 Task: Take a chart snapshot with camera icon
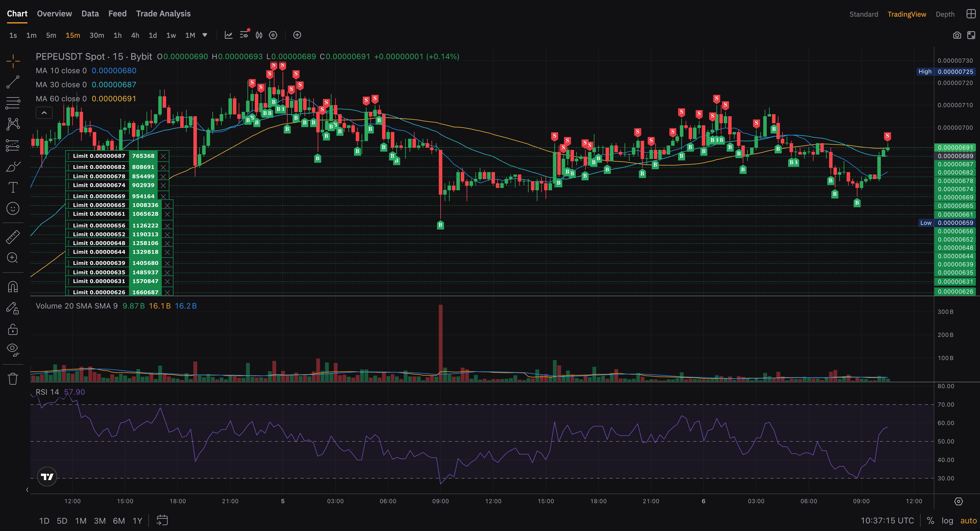click(957, 35)
